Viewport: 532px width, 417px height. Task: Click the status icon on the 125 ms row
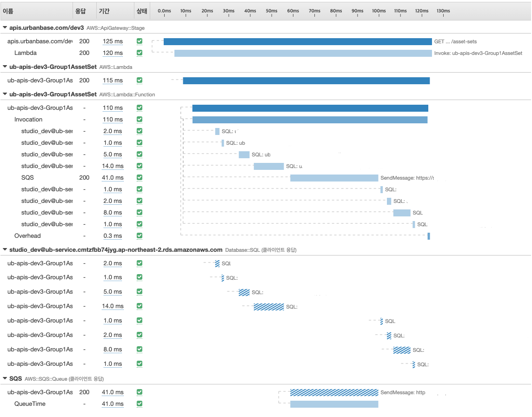click(140, 41)
